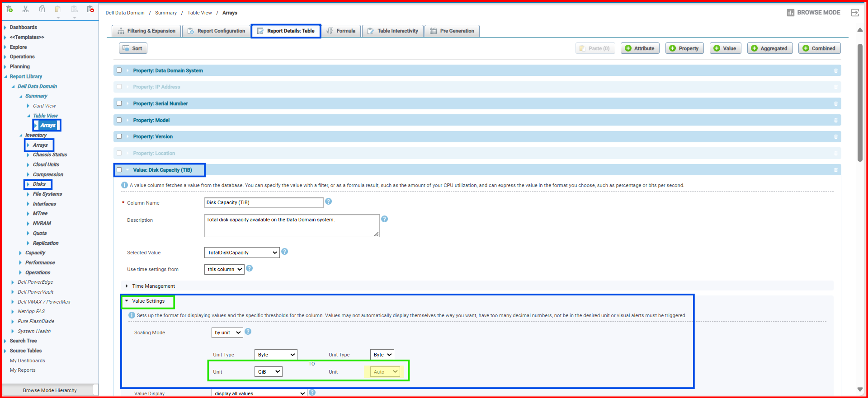Add an Attribute column
The height and width of the screenshot is (398, 868).
640,48
